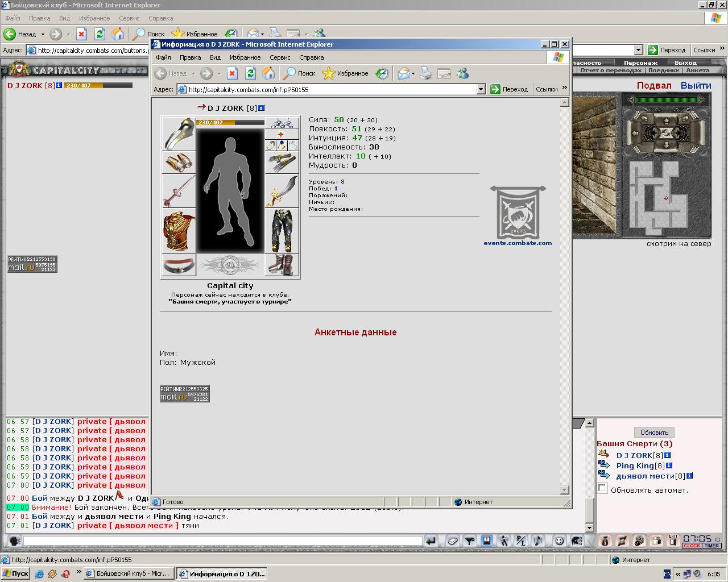This screenshot has height=582, width=728.
Task: Click the belt equipment slot
Action: pyautogui.click(x=179, y=265)
